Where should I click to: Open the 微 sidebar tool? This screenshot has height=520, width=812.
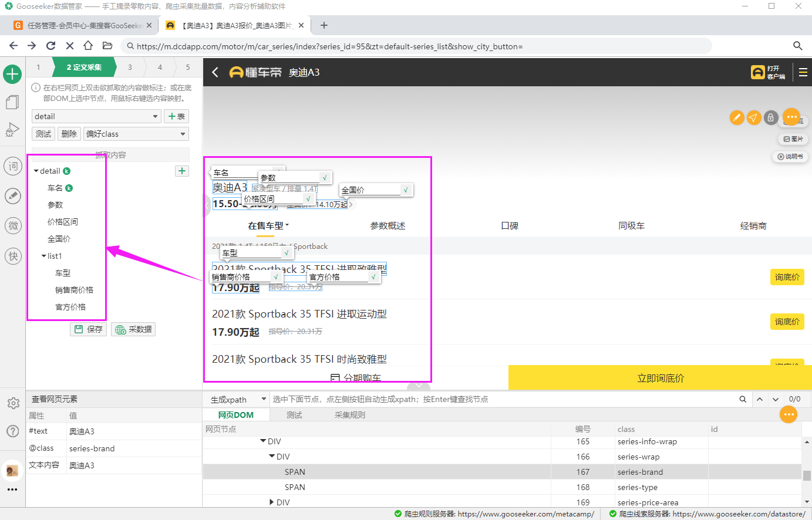click(x=12, y=225)
